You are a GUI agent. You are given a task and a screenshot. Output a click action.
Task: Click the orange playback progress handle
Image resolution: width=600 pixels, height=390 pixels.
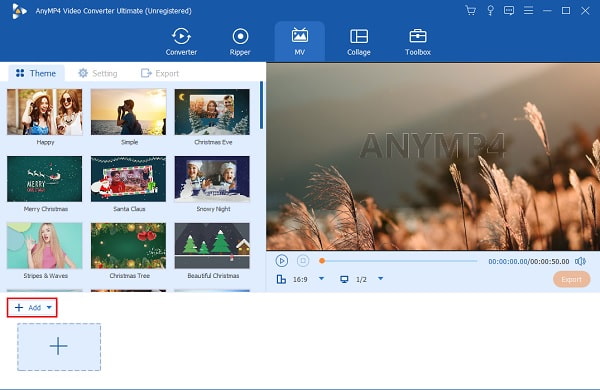coord(322,261)
